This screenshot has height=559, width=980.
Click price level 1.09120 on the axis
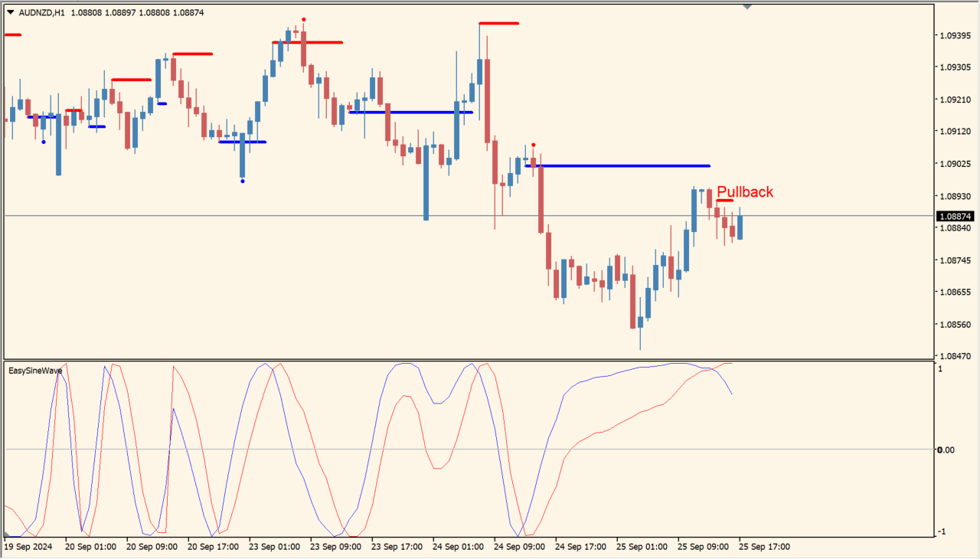[x=955, y=132]
